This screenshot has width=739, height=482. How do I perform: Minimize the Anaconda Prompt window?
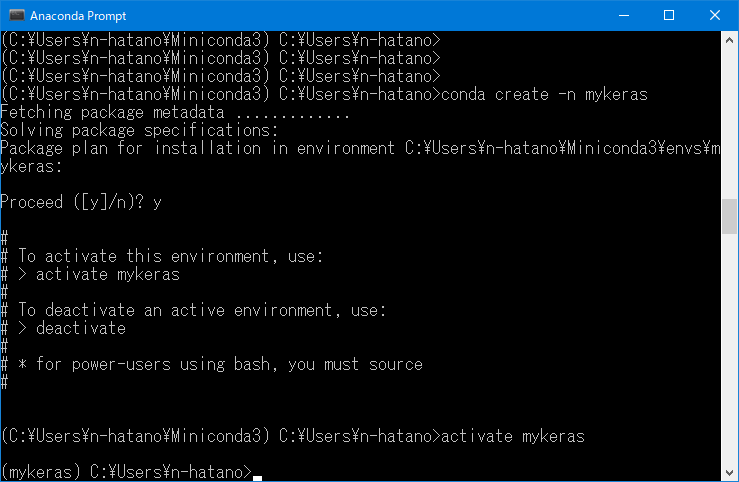[x=624, y=15]
